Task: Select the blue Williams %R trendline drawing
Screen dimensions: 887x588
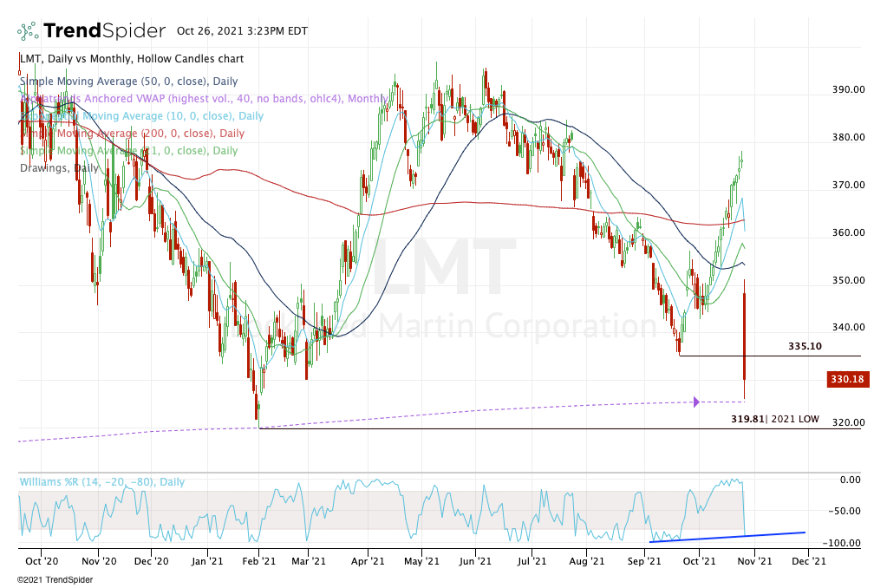Action: (727, 537)
